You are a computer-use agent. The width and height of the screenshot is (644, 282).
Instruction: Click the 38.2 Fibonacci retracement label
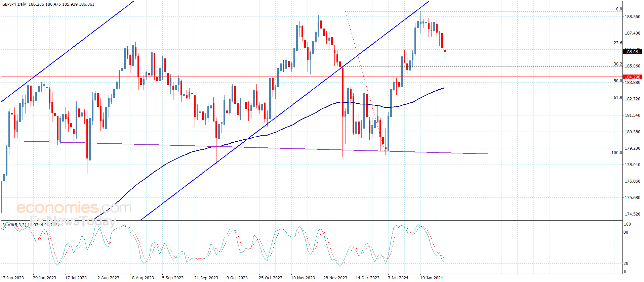point(617,64)
